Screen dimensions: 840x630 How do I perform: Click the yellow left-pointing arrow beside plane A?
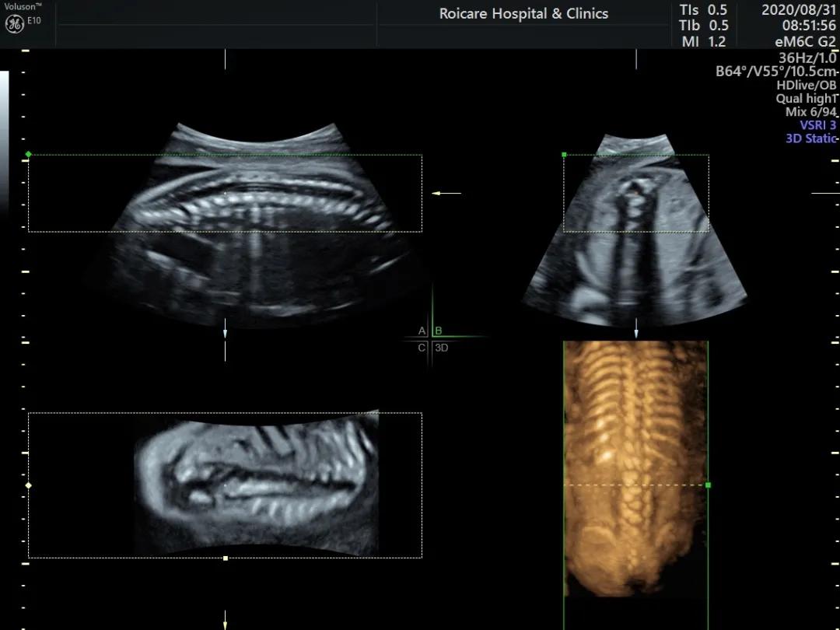click(446, 193)
